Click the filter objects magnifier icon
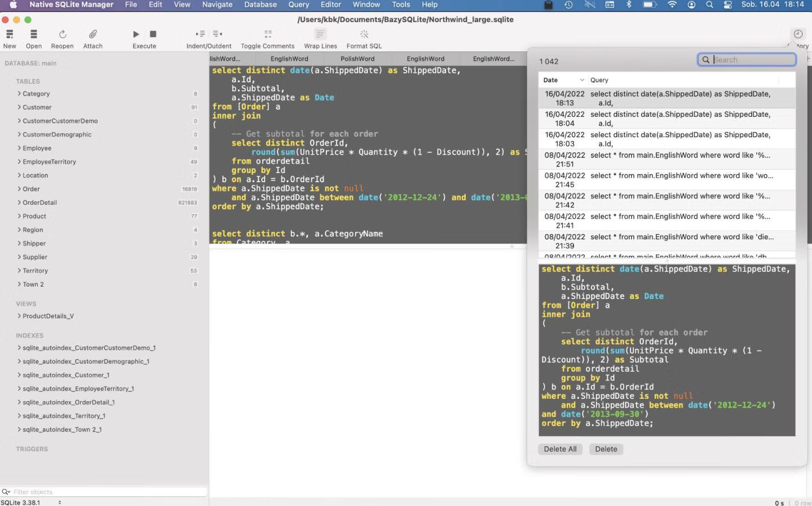 (x=6, y=492)
